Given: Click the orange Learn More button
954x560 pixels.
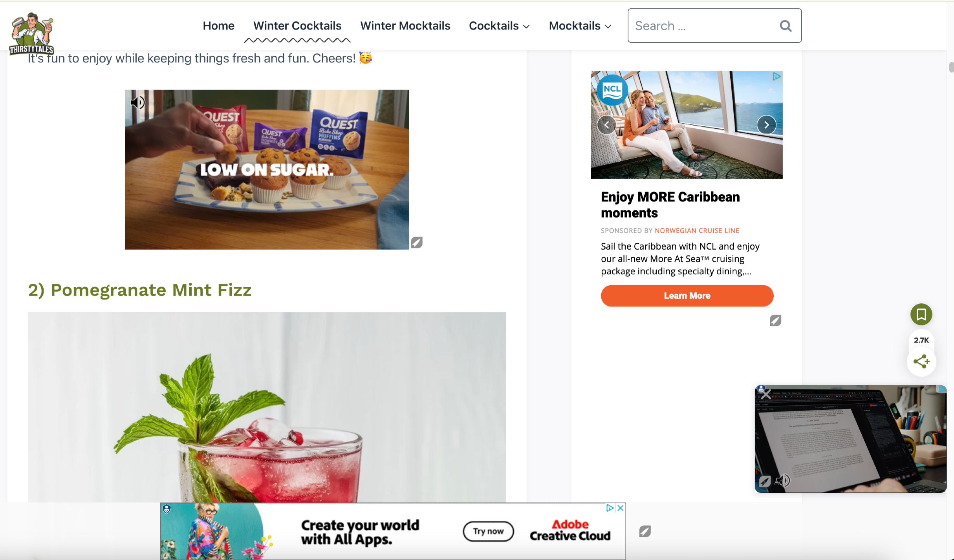Looking at the screenshot, I should point(687,296).
